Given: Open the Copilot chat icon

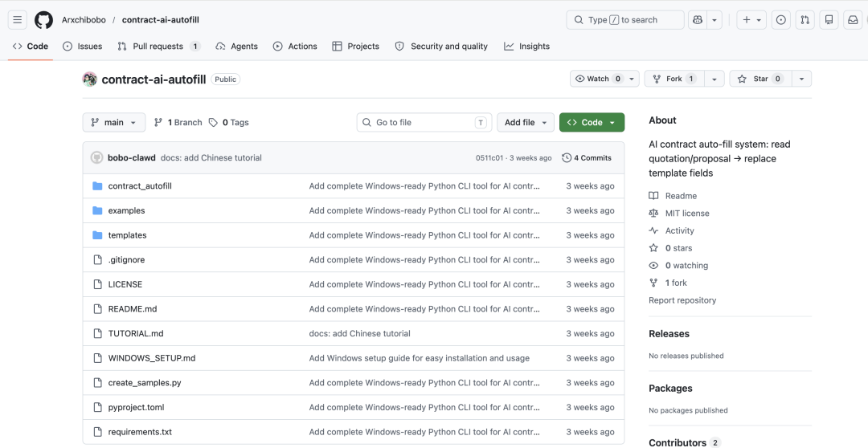Looking at the screenshot, I should point(698,20).
